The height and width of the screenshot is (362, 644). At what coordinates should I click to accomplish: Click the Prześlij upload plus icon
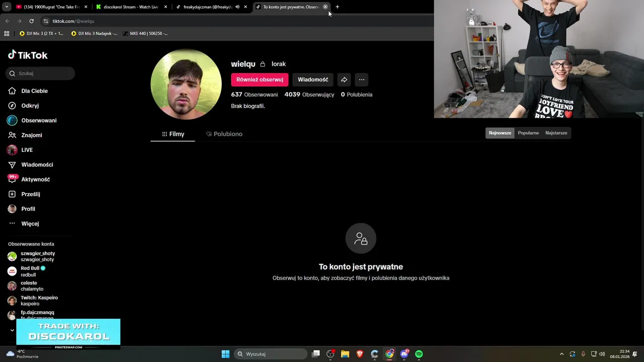pos(12,194)
